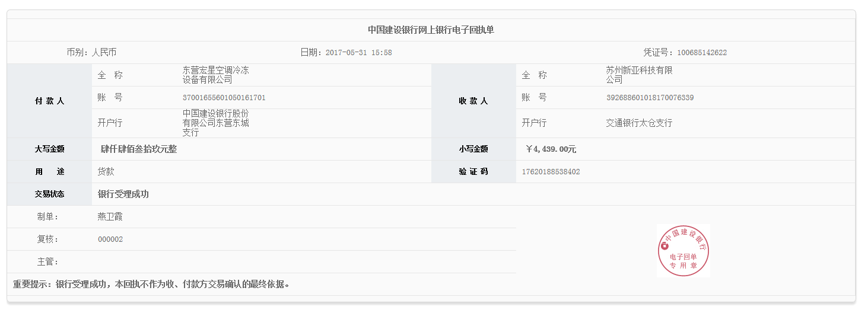Select the date 2017-05-31 15:58
This screenshot has width=868, height=310.
359,53
